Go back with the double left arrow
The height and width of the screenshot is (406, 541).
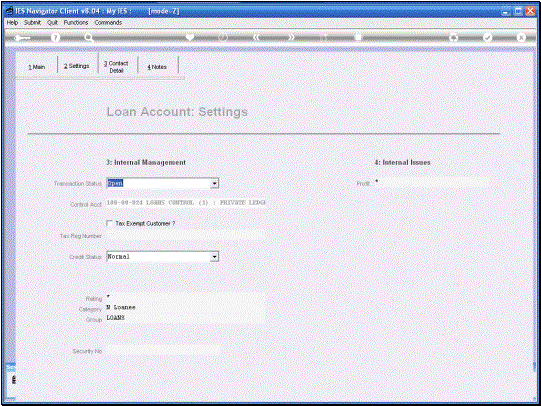pos(256,37)
